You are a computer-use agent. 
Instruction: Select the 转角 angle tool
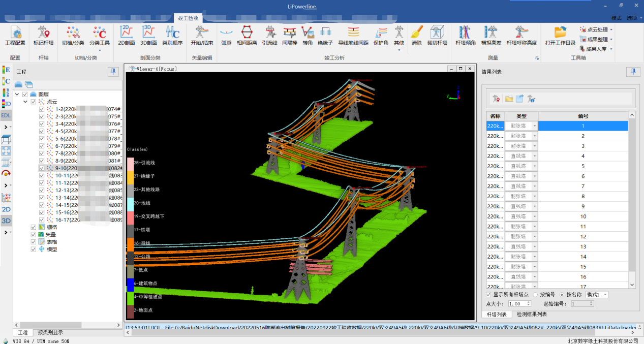coord(308,36)
